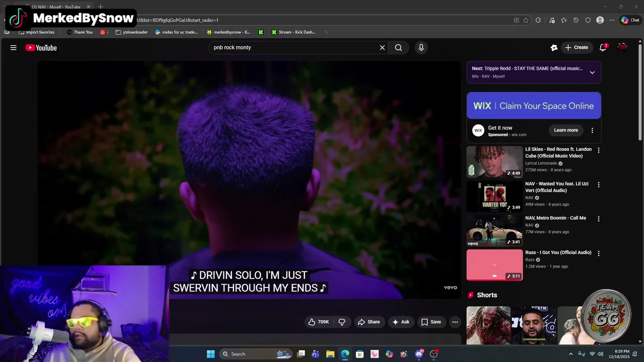644x362 pixels.
Task: Open Import favorites bookmark
Action: click(x=36, y=32)
